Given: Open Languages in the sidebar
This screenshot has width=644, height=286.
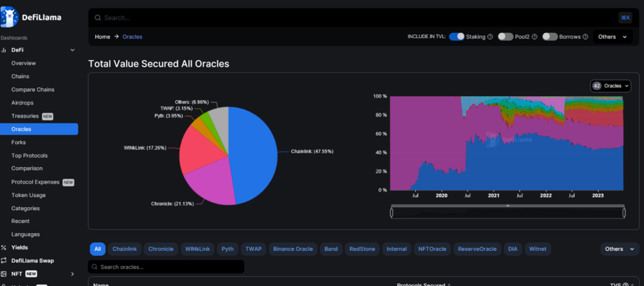Looking at the screenshot, I should click(x=26, y=234).
